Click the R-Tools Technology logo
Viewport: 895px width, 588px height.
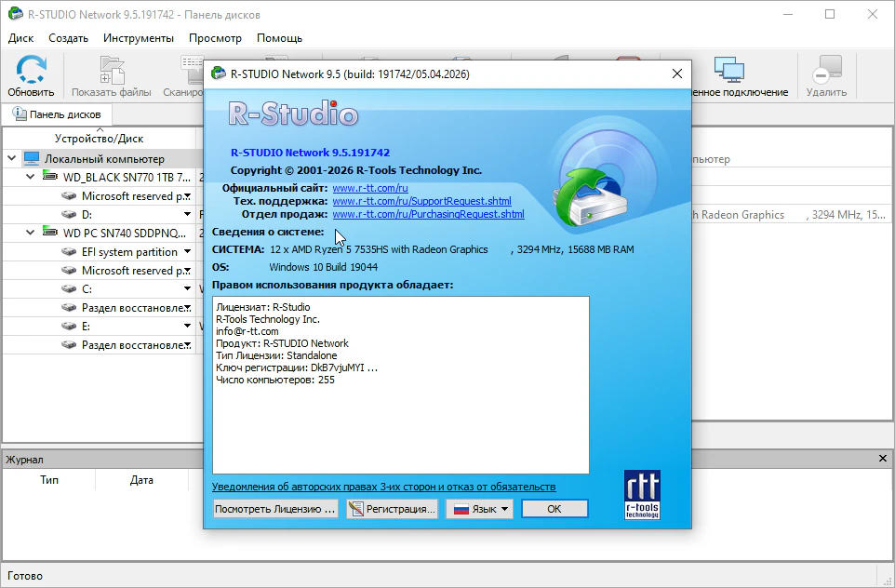coord(642,494)
